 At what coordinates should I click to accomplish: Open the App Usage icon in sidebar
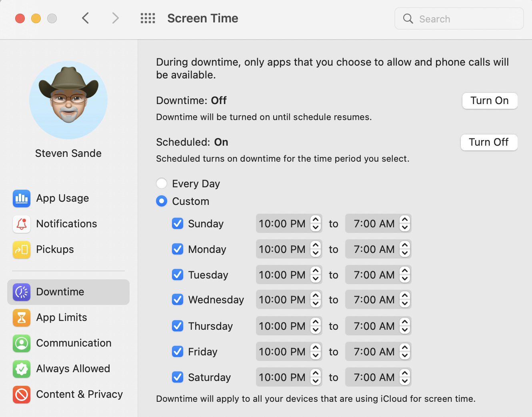(22, 198)
